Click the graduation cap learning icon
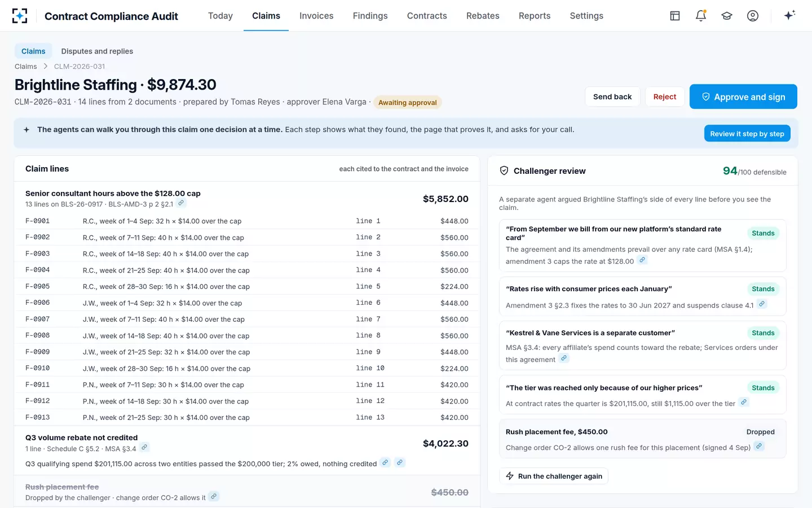 click(x=727, y=16)
